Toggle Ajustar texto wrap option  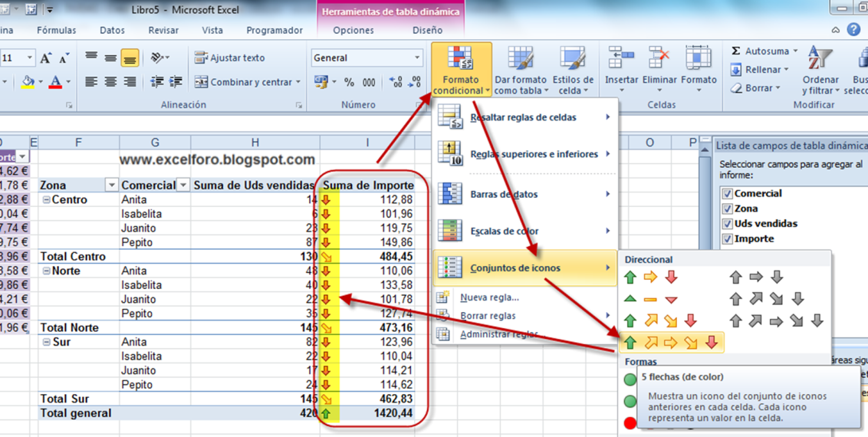point(230,58)
